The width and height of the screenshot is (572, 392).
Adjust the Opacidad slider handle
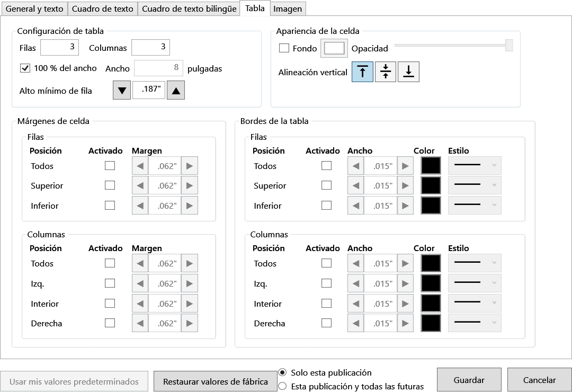point(509,45)
